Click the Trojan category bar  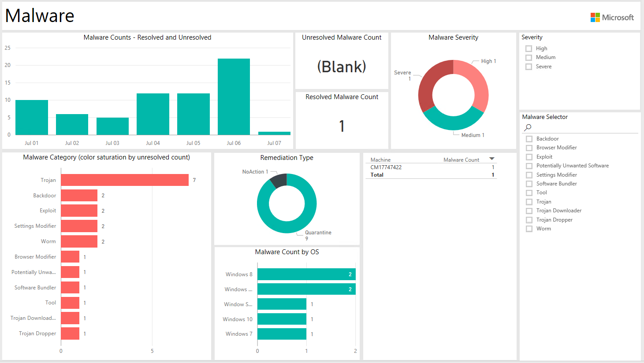(125, 180)
